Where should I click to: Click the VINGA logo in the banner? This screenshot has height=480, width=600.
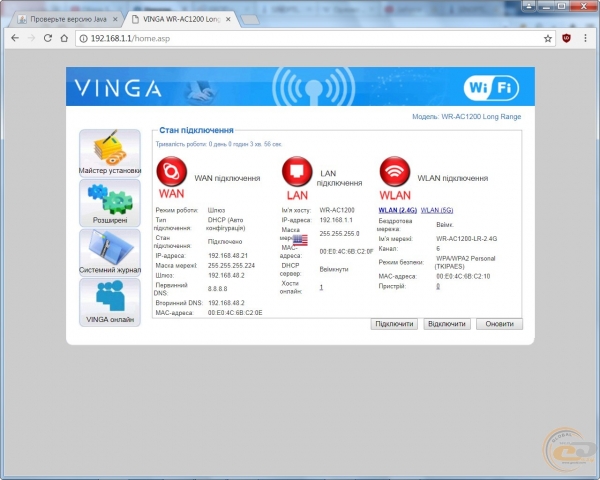click(118, 88)
